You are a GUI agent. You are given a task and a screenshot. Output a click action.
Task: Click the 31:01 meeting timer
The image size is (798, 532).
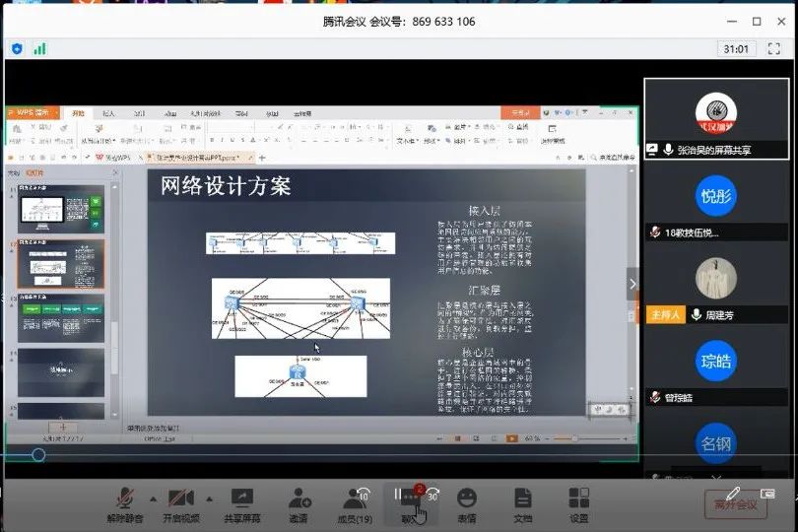pyautogui.click(x=735, y=48)
